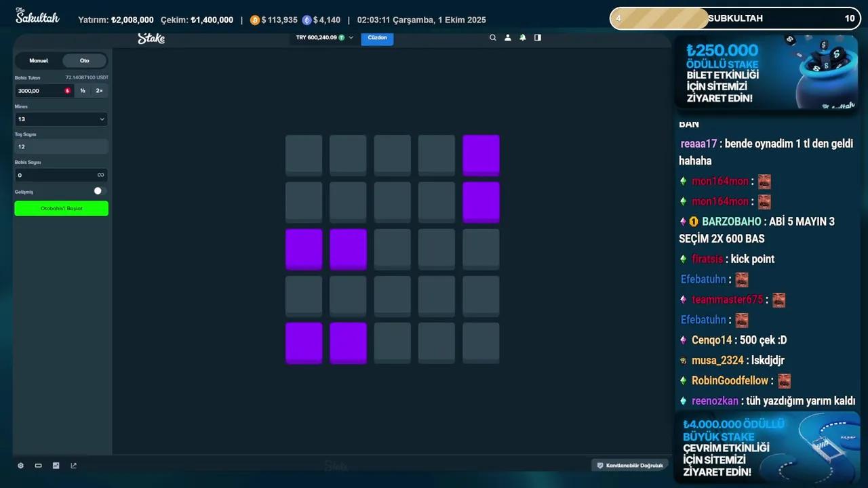The height and width of the screenshot is (488, 868).
Task: Open game settings gear icon
Action: click(20, 466)
